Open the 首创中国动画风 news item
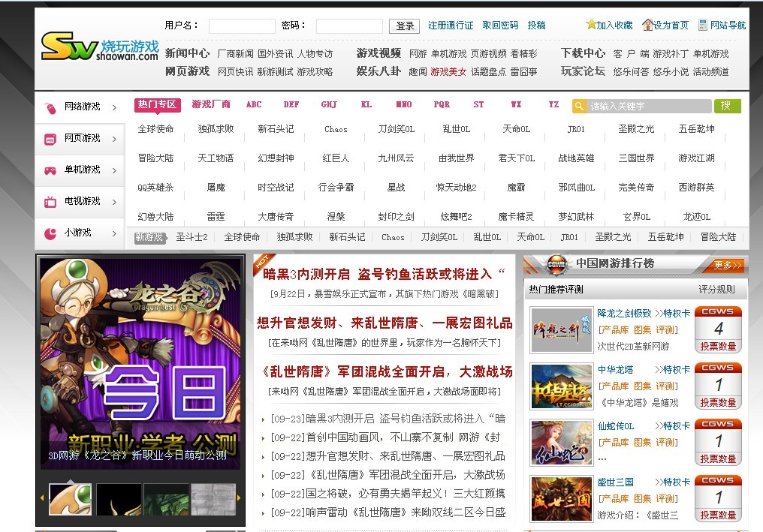 [385, 437]
